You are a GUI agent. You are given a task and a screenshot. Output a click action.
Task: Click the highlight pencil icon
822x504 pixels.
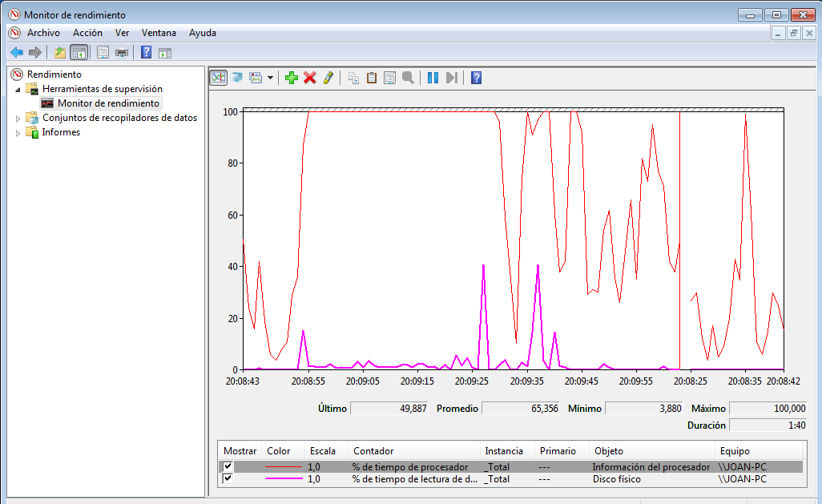point(328,78)
